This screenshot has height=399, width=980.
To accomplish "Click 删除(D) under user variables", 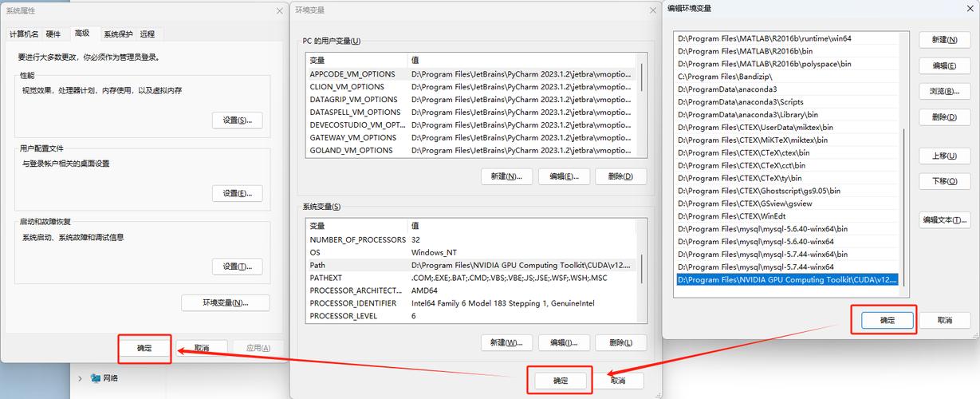I will coord(621,176).
